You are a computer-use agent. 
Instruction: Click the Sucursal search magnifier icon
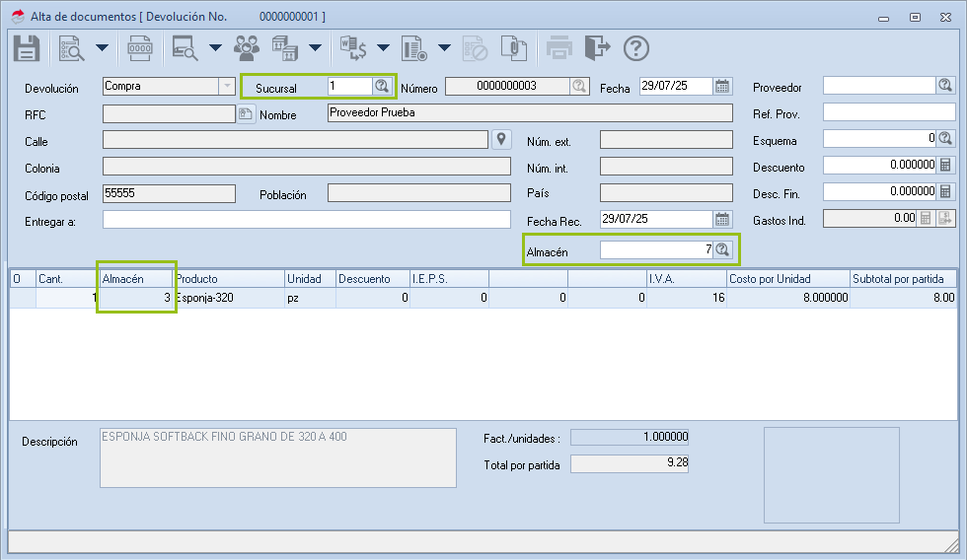(382, 87)
